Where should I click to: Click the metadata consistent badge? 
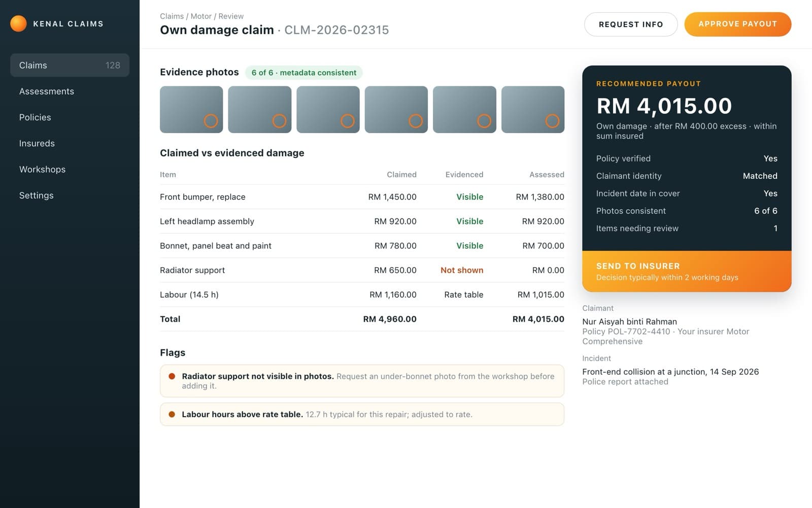coord(303,73)
